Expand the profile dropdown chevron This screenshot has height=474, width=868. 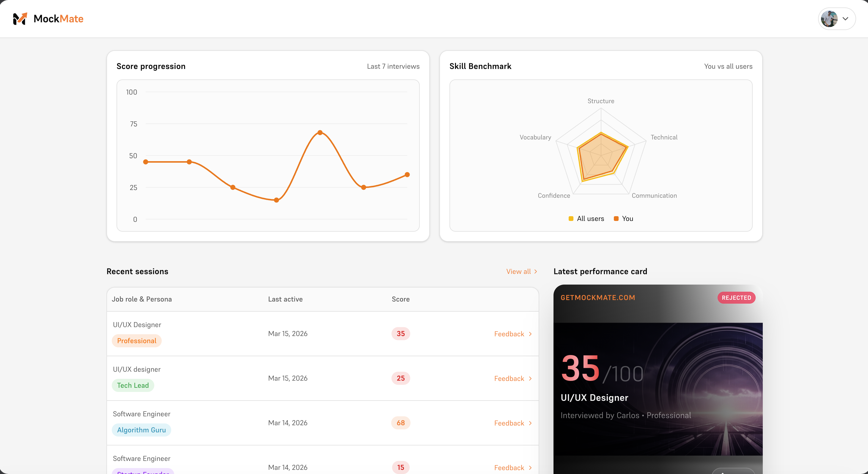tap(845, 19)
